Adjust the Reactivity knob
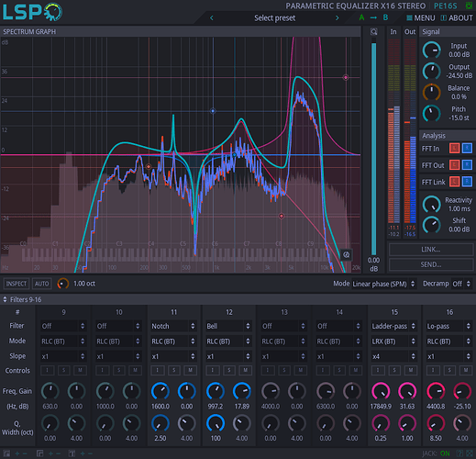This screenshot has height=459, width=476. (431, 204)
